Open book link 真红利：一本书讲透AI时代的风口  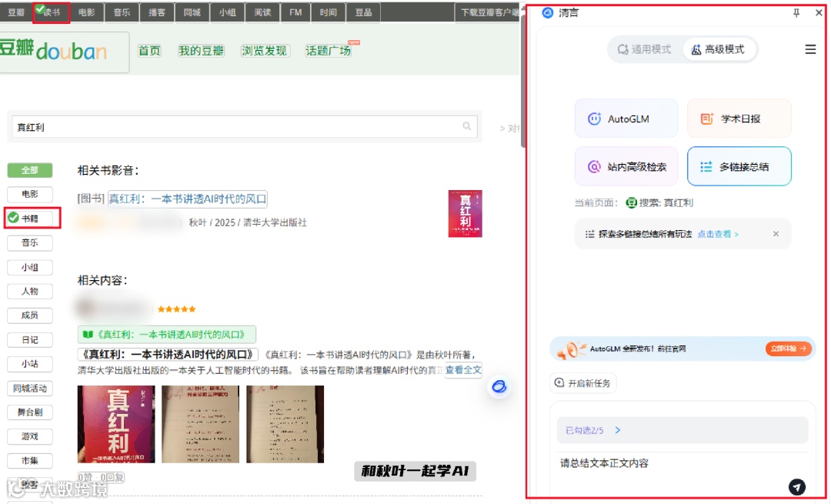[x=188, y=199]
